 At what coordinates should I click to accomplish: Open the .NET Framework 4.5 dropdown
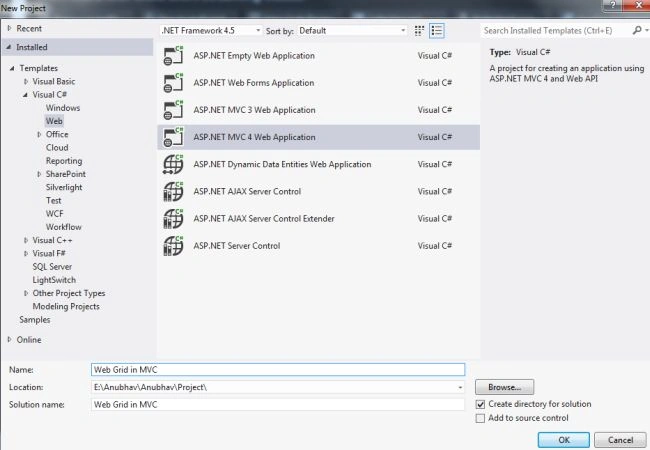point(211,31)
